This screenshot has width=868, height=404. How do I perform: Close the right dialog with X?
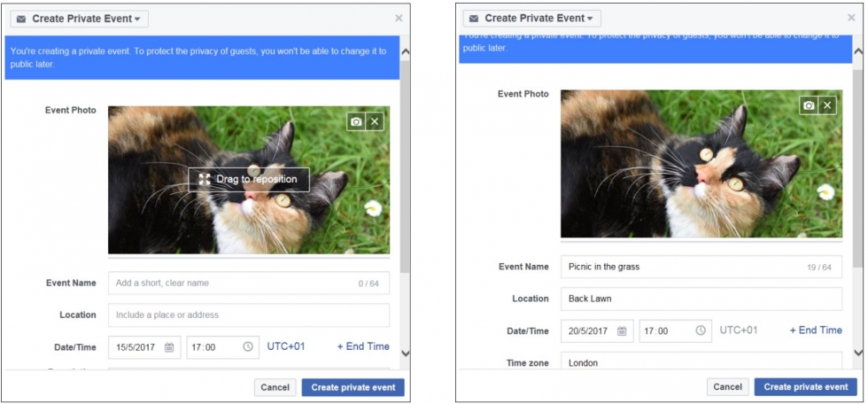851,18
